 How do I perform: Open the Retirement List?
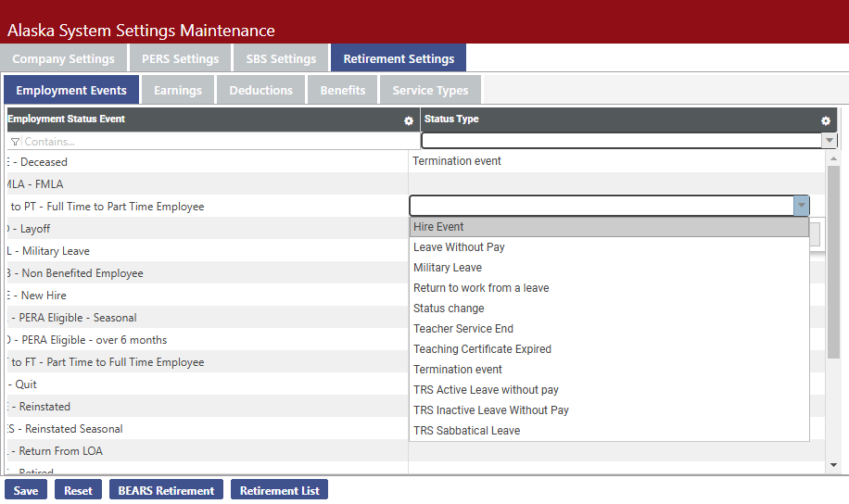(x=279, y=490)
